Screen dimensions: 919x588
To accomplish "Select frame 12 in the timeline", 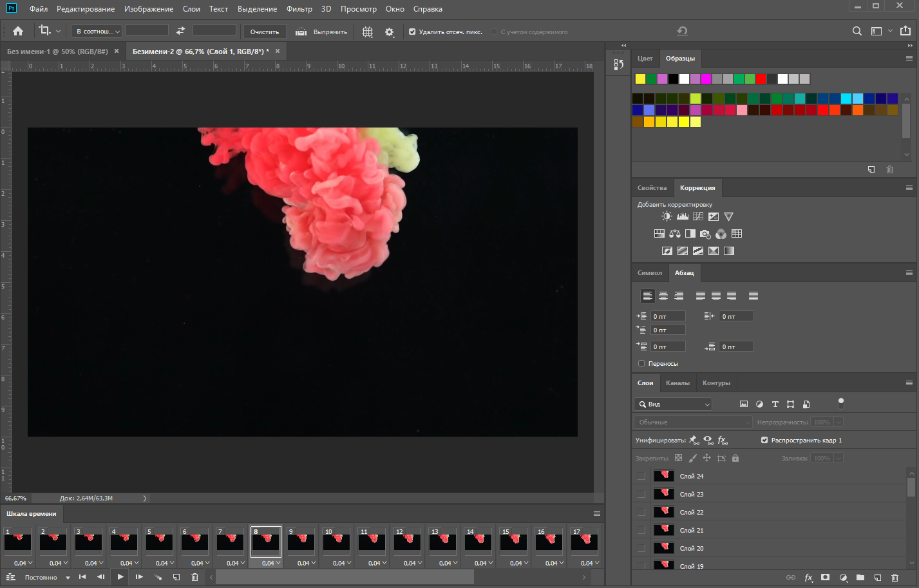I will [407, 541].
